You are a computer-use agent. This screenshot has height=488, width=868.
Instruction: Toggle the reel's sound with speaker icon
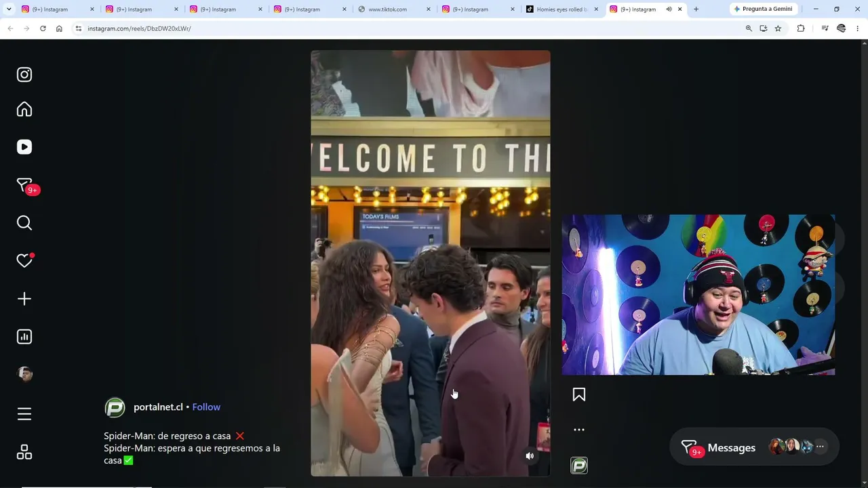pyautogui.click(x=530, y=456)
